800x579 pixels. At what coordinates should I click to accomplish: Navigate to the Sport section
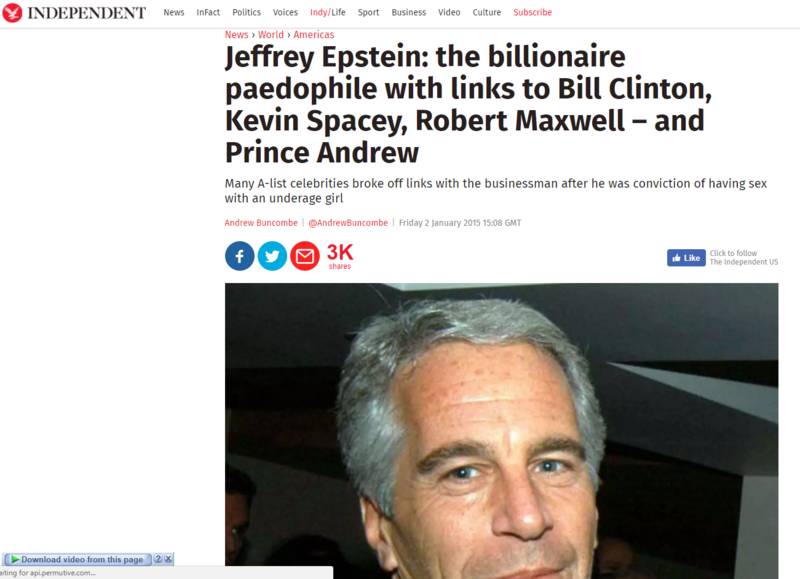[x=368, y=13]
